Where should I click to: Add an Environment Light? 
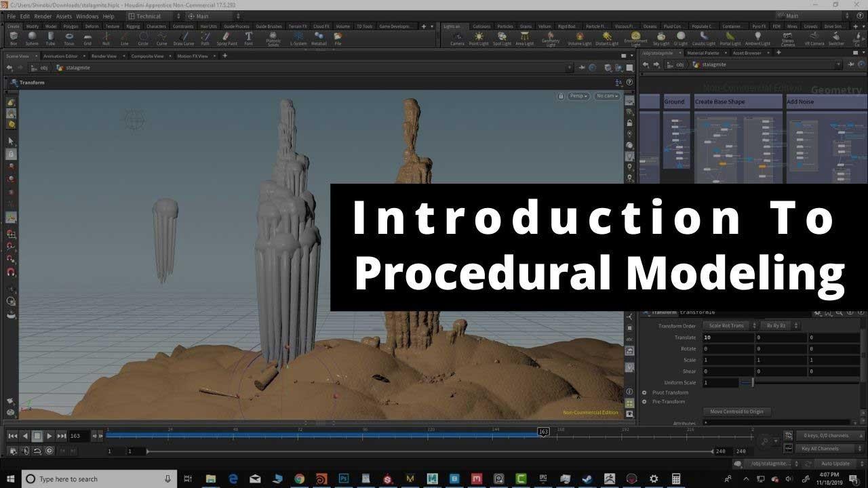635,38
